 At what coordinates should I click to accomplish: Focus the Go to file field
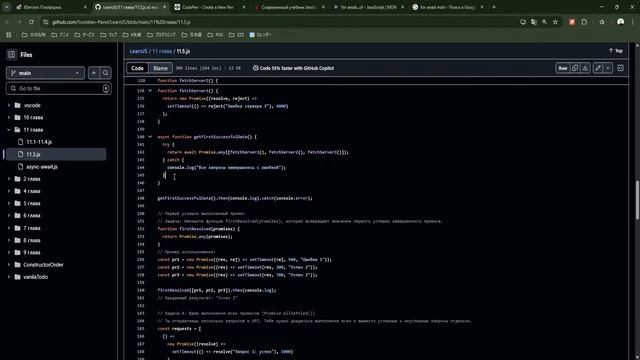pos(58,88)
